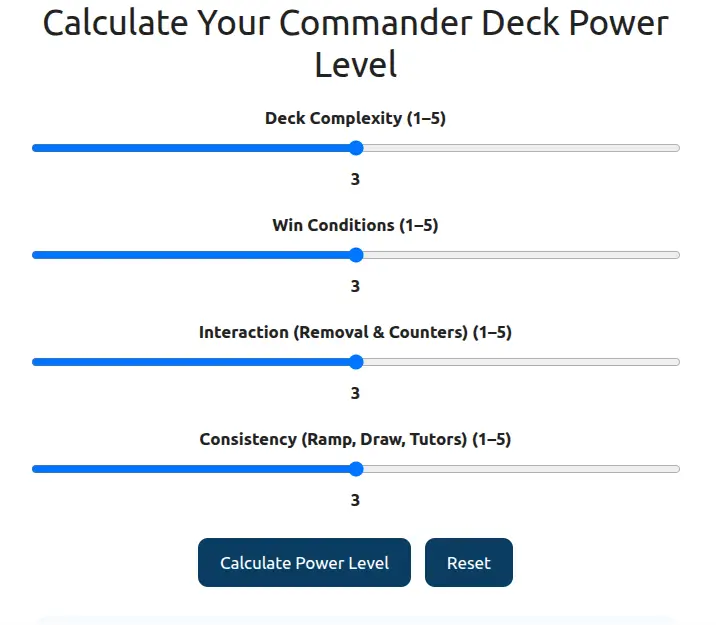Click the Consistency slider handle
716x625 pixels.
[356, 469]
